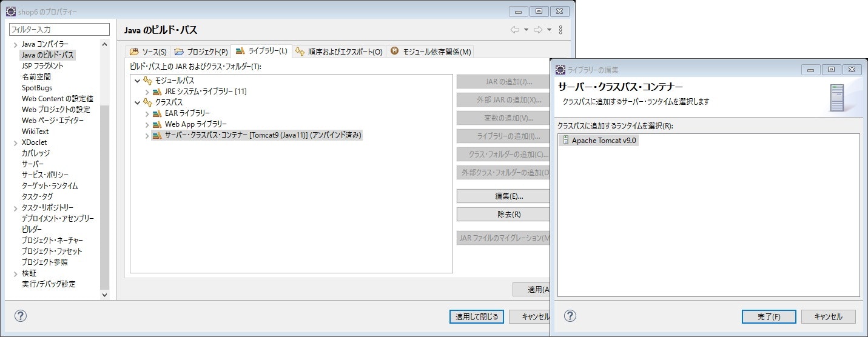Click the server image in dialog header

[x=837, y=98]
